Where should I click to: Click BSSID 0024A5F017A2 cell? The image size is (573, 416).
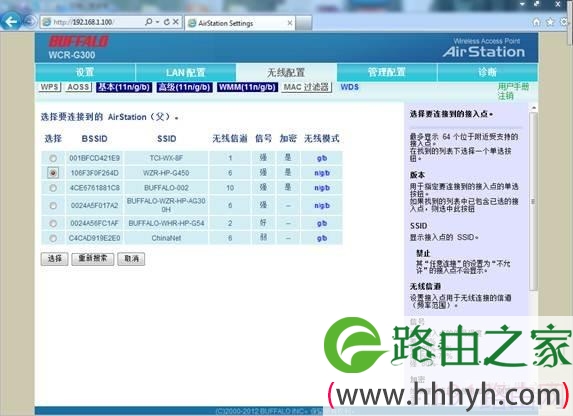click(95, 205)
